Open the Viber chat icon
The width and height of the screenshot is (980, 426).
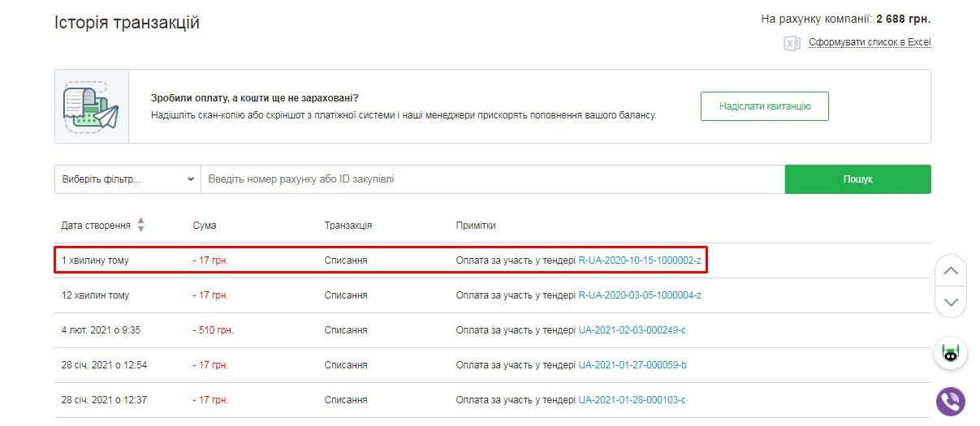pyautogui.click(x=951, y=401)
